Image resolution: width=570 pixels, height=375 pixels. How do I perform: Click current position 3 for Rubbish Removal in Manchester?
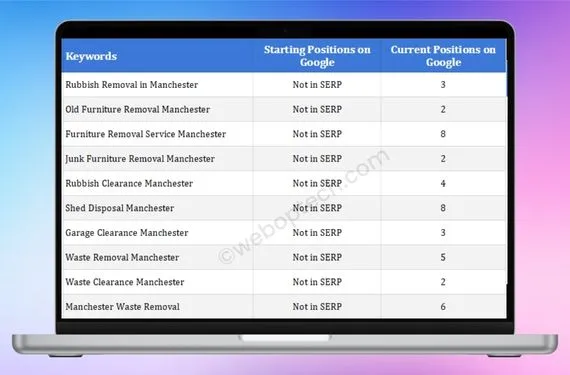point(443,85)
